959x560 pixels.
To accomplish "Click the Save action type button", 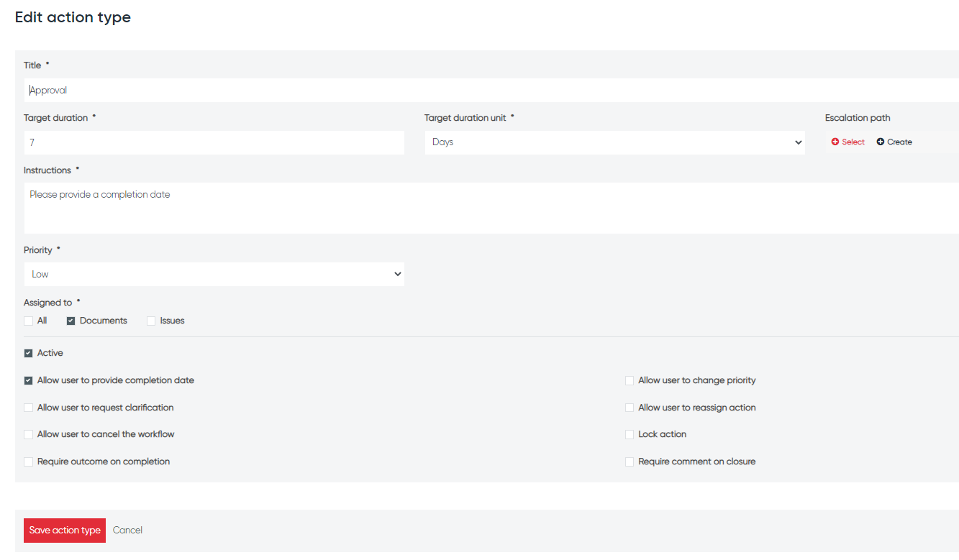I will click(65, 531).
